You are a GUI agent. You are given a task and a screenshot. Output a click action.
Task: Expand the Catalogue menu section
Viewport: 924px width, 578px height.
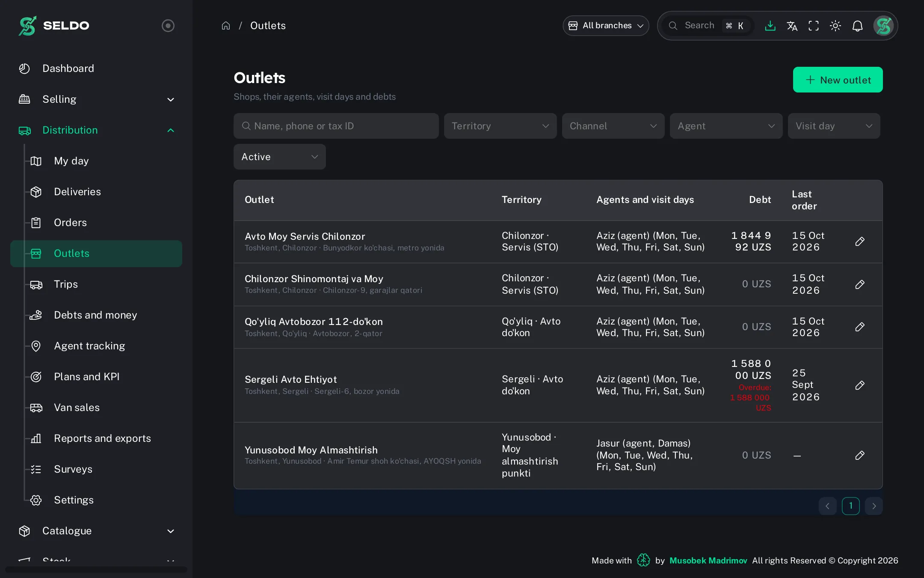click(96, 531)
